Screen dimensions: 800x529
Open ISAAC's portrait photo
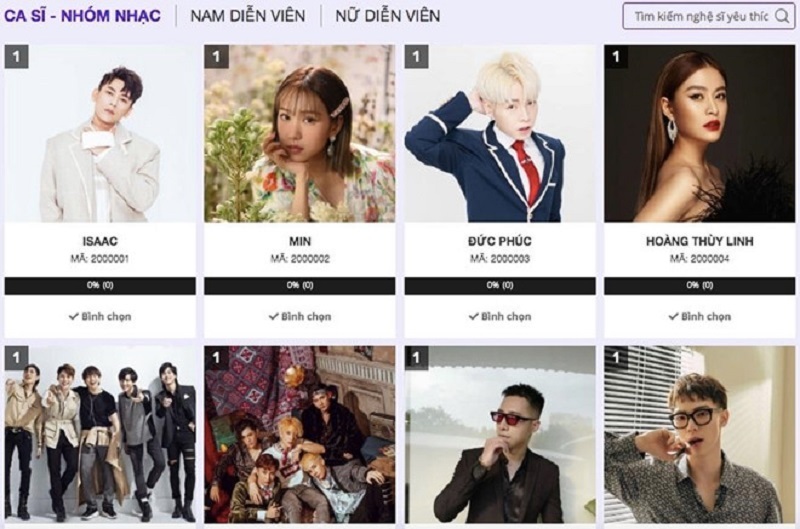[100, 134]
